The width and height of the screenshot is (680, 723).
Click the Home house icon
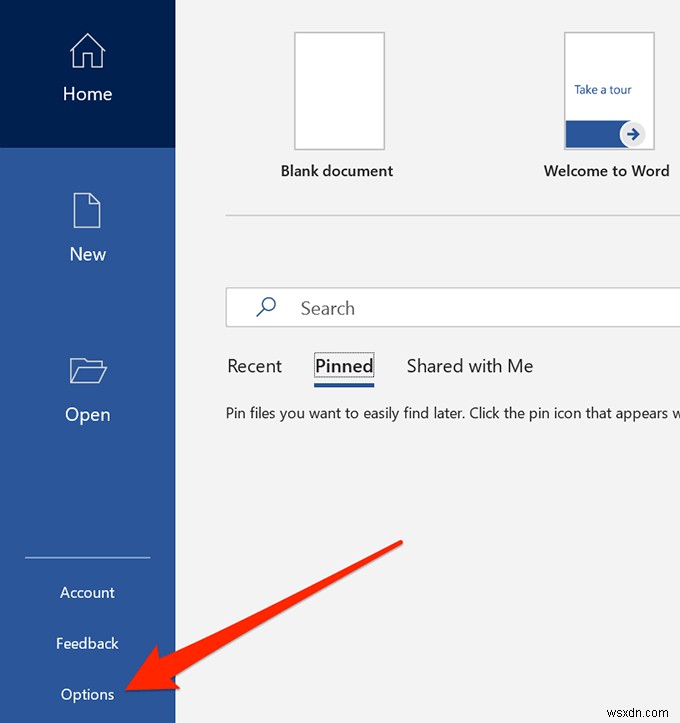88,51
